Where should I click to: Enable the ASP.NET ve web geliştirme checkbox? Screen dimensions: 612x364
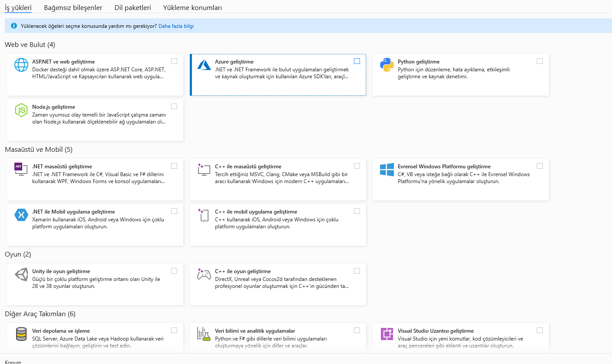click(174, 61)
